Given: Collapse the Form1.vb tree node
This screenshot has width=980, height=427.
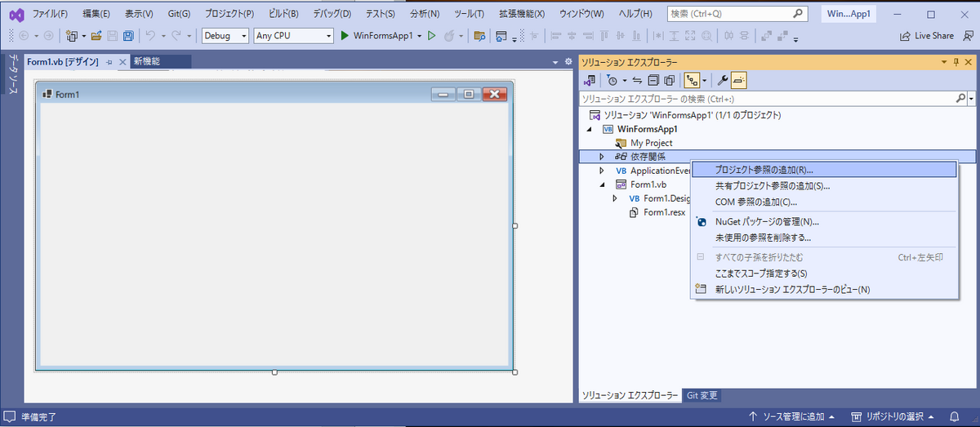Looking at the screenshot, I should point(602,185).
